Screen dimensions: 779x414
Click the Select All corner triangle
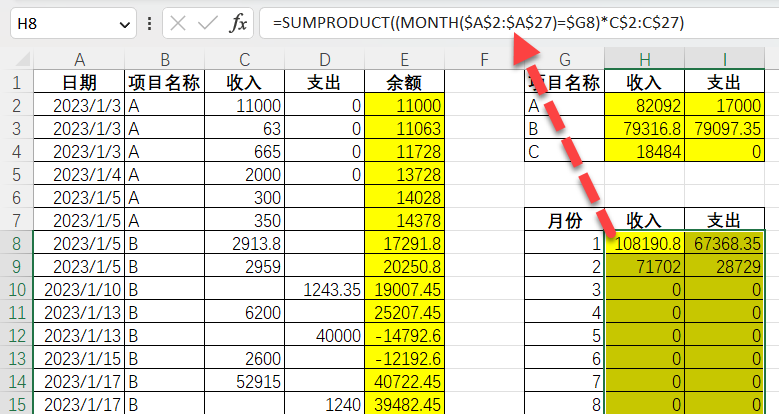[22, 60]
